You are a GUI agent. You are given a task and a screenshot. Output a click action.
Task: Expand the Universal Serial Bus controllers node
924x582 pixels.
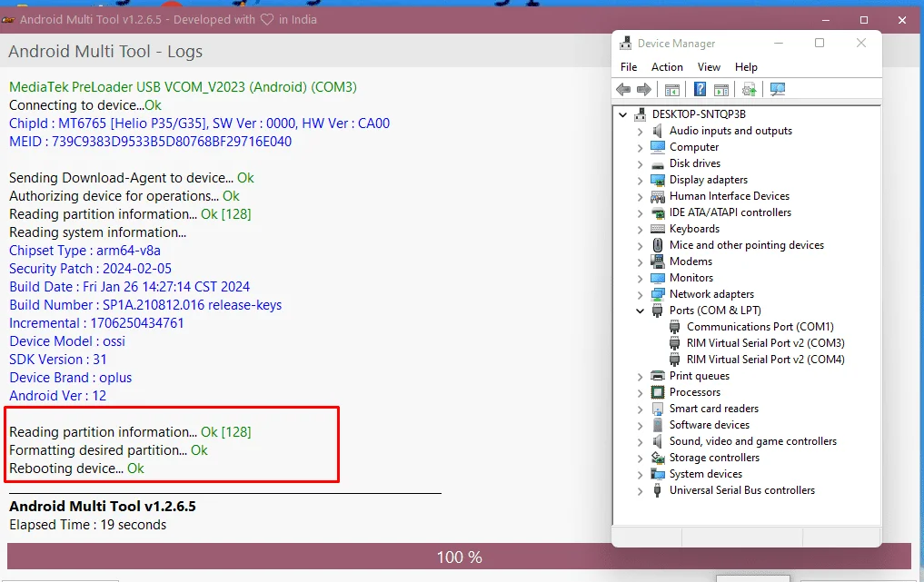640,490
